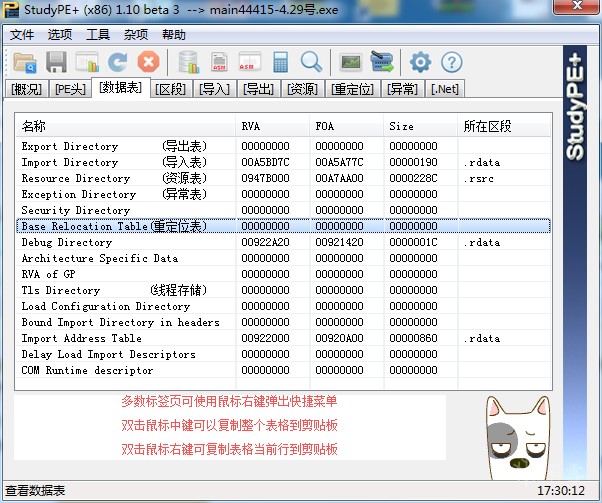
Task: Click the Size column header
Action: coord(420,126)
